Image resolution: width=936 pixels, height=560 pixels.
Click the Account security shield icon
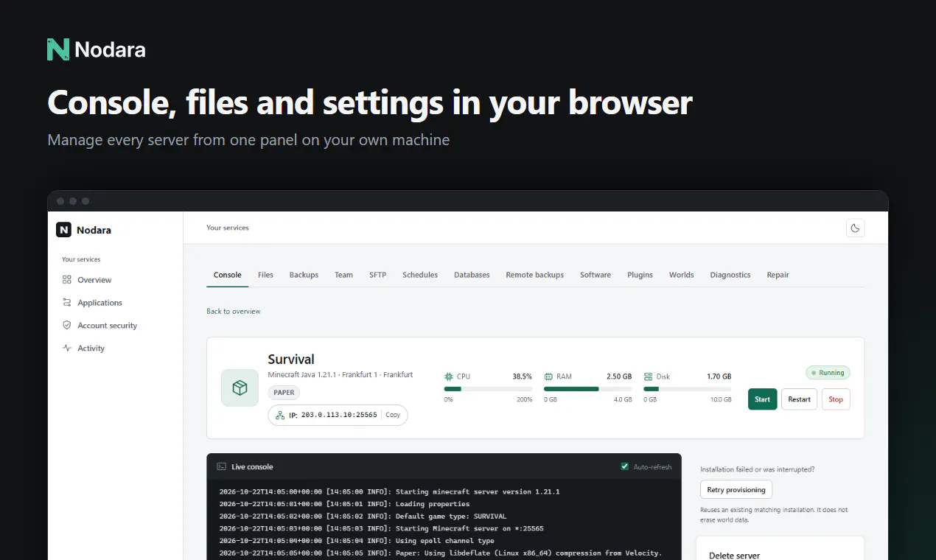[x=67, y=326]
